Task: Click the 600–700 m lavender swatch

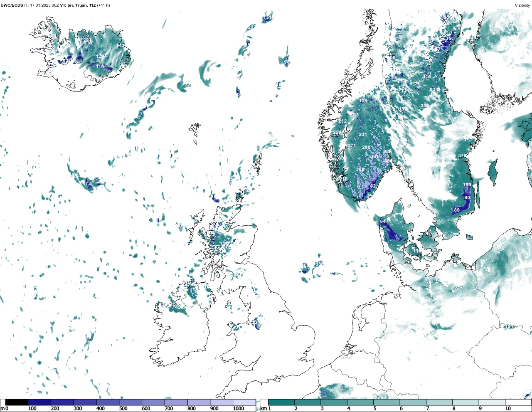Action: (x=153, y=402)
